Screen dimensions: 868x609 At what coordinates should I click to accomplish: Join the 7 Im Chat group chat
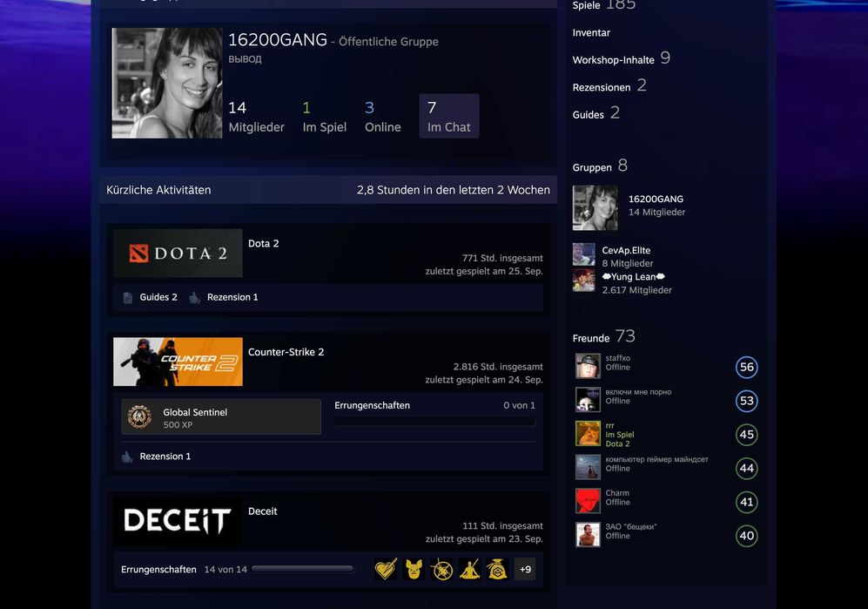tap(449, 116)
